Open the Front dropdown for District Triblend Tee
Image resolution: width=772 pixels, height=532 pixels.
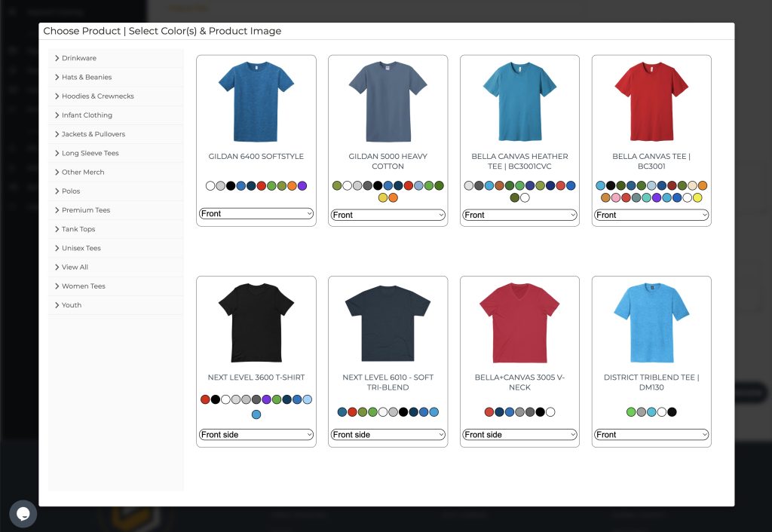(x=651, y=435)
